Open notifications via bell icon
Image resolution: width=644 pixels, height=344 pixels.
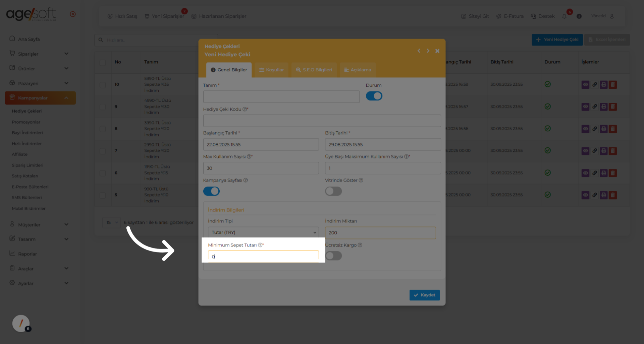point(564,16)
